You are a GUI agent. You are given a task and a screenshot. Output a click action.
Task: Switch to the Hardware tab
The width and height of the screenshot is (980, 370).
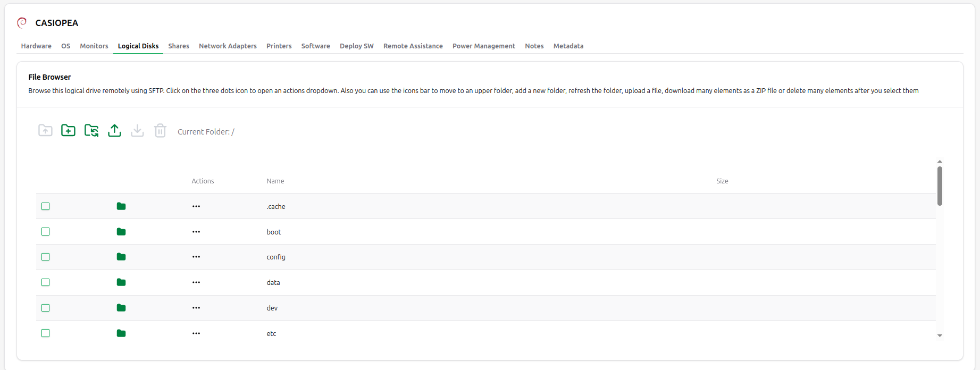click(x=36, y=46)
